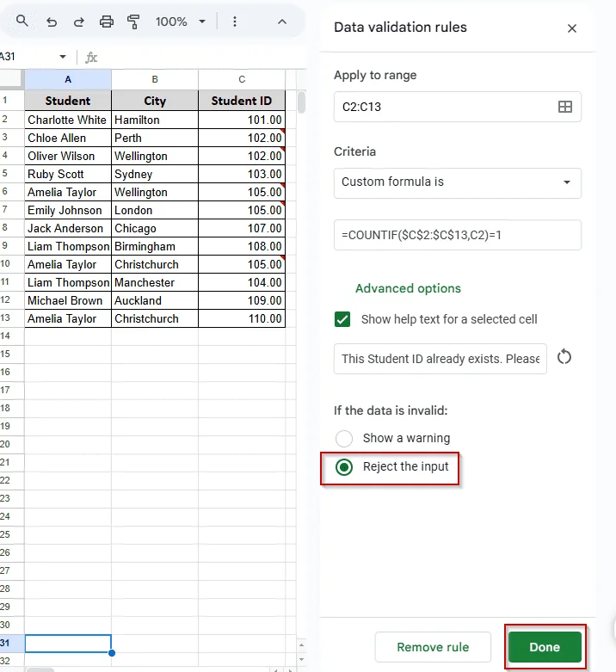Edit the help text input box
The height and width of the screenshot is (672, 616).
click(x=440, y=359)
